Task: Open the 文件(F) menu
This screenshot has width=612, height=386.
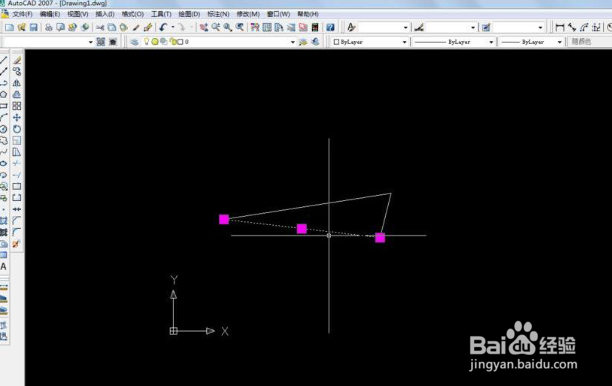Action: point(22,14)
